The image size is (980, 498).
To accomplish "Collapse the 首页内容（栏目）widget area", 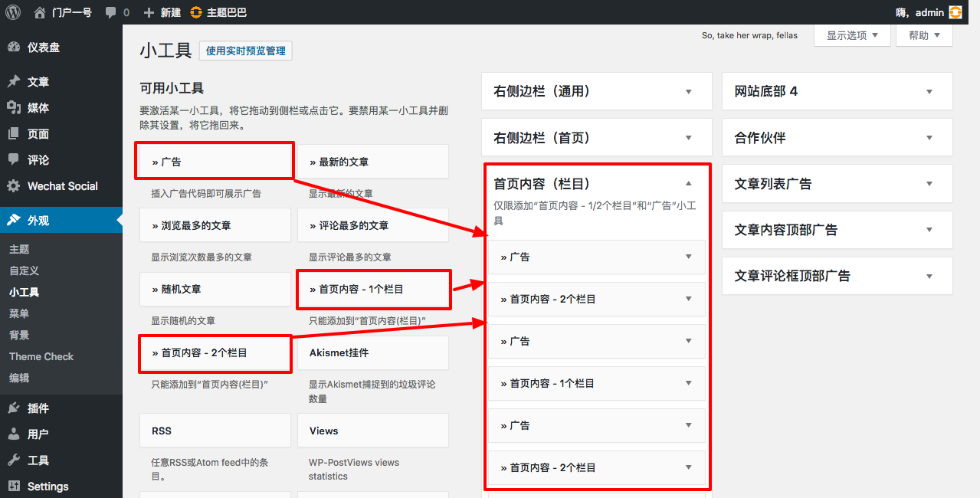I will pos(688,184).
